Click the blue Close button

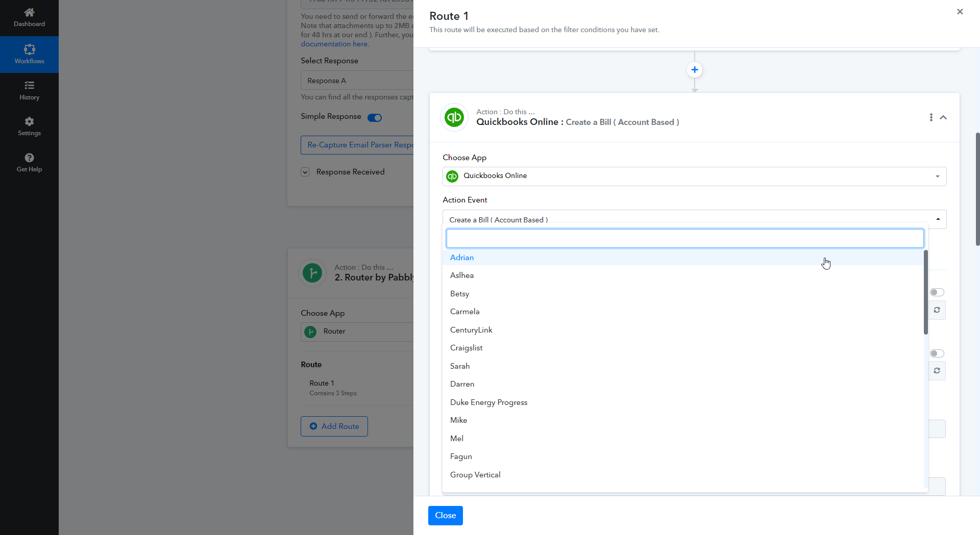coord(445,516)
